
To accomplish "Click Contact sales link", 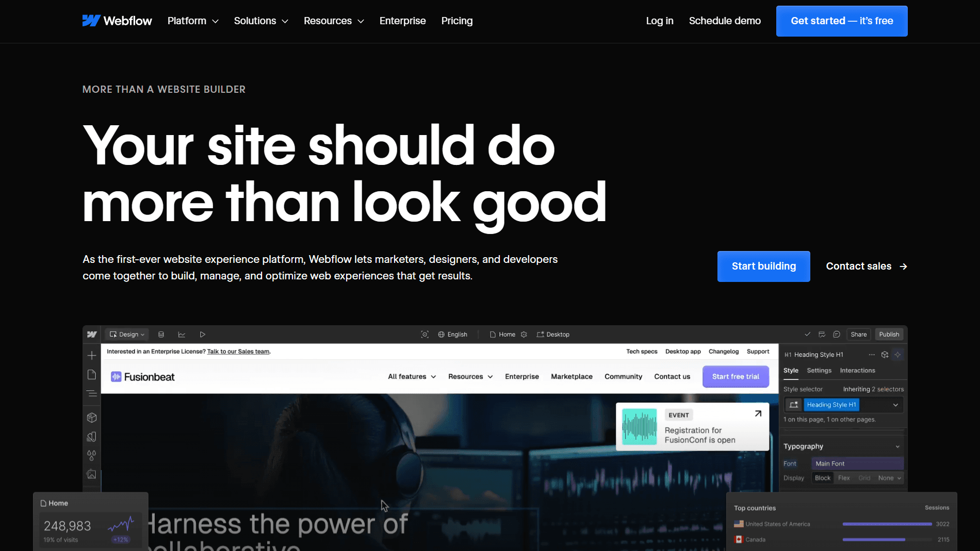I will tap(867, 266).
